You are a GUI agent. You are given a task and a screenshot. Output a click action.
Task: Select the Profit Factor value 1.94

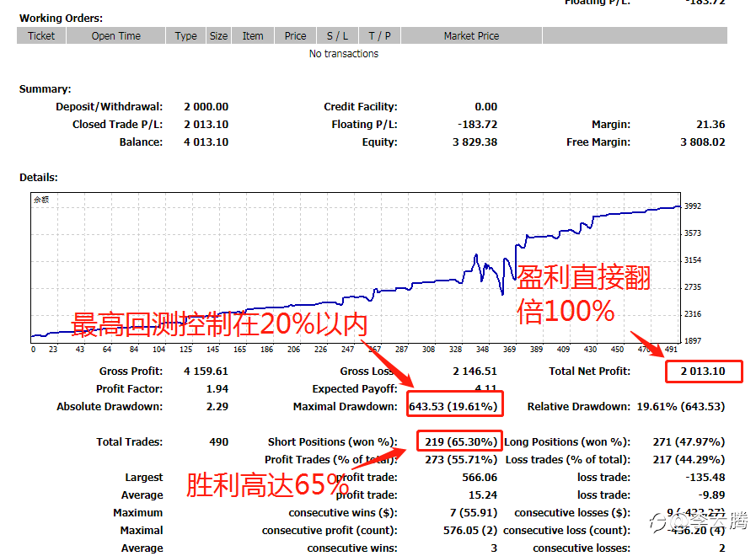pyautogui.click(x=217, y=389)
